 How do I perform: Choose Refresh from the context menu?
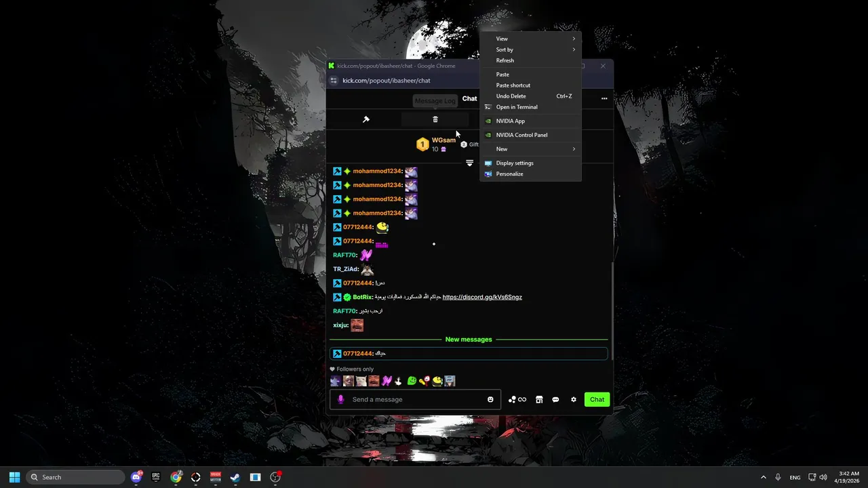pyautogui.click(x=530, y=60)
